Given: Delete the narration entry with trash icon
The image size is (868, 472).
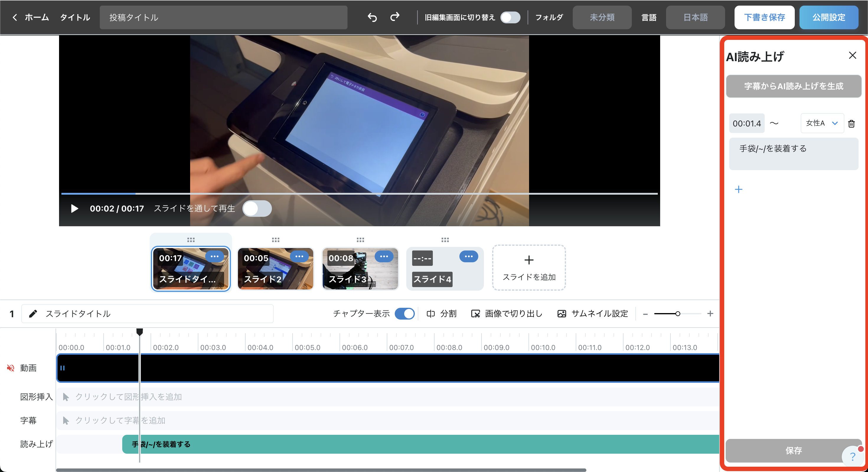Looking at the screenshot, I should coord(851,124).
